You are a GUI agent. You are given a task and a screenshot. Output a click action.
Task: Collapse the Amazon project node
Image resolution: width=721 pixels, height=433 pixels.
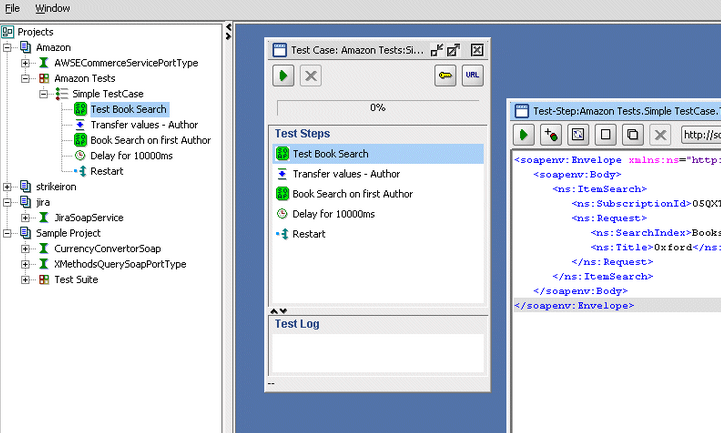point(7,47)
